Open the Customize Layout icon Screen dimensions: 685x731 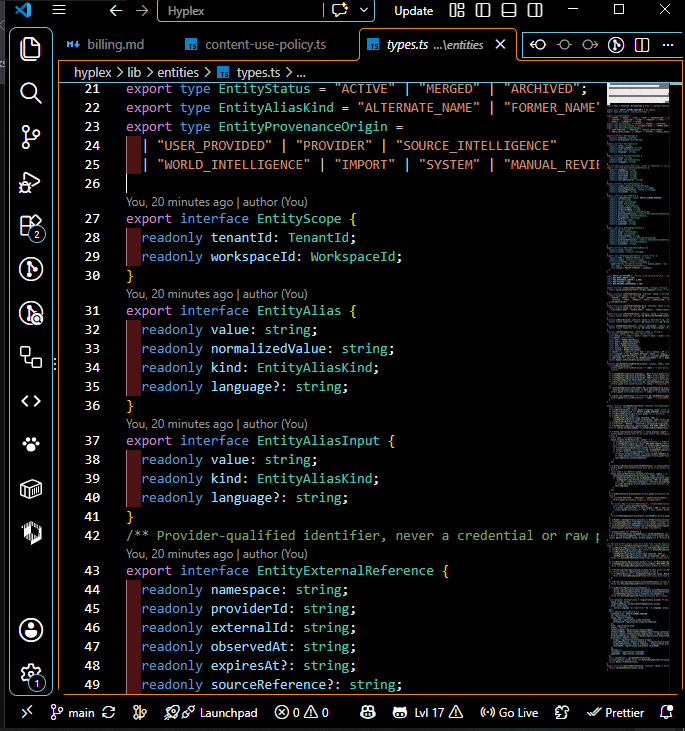point(457,10)
